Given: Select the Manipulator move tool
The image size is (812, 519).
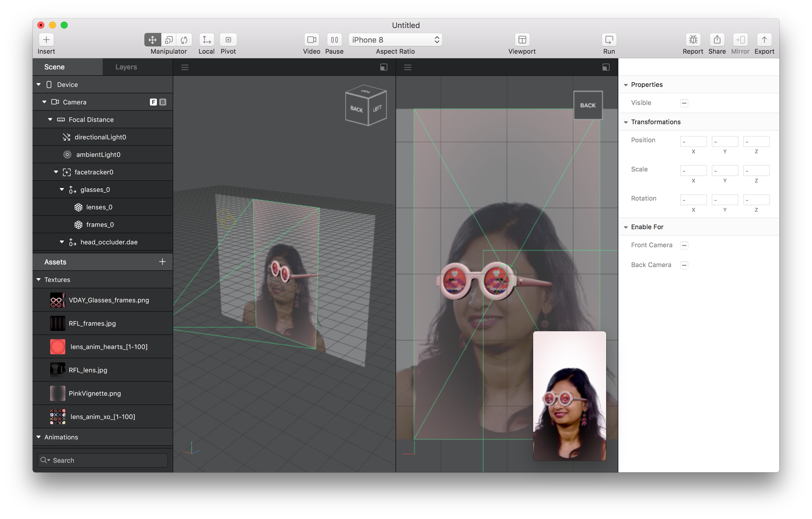Looking at the screenshot, I should (x=153, y=39).
